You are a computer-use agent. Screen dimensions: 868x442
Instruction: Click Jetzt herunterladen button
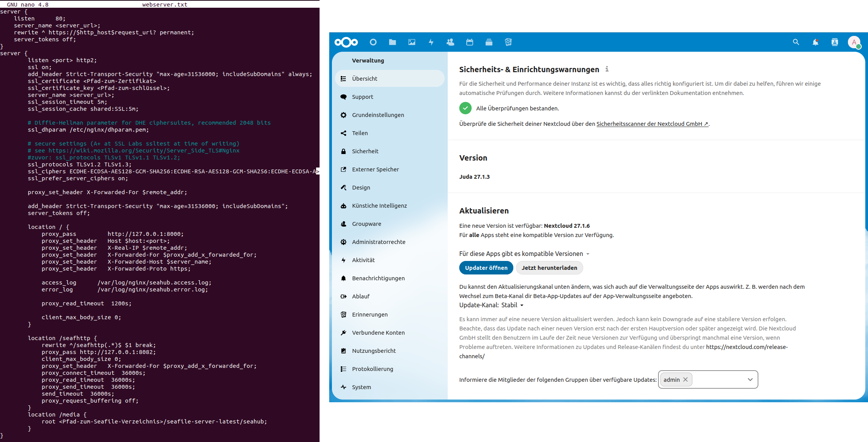coord(549,268)
